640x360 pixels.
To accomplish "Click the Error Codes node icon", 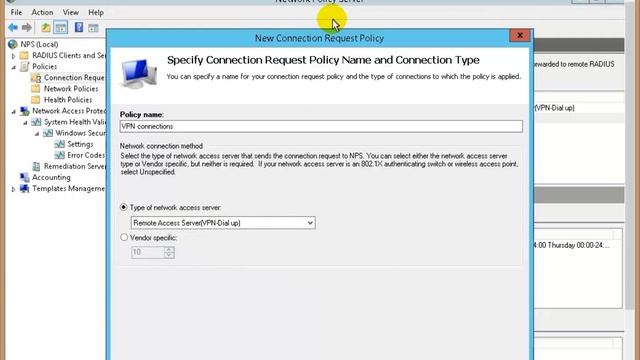I will [60, 155].
